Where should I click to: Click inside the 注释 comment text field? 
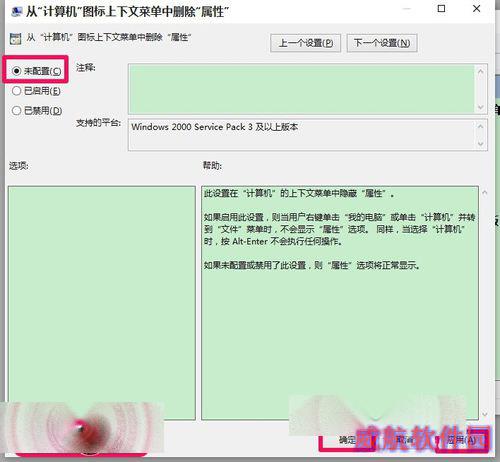coord(302,89)
